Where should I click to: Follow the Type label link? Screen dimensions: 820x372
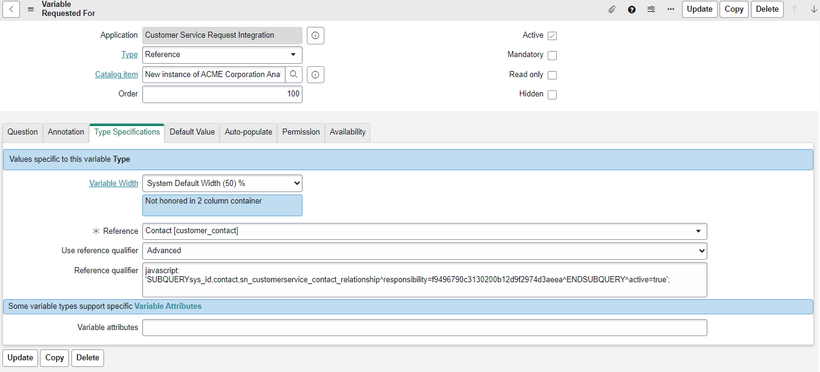point(130,54)
